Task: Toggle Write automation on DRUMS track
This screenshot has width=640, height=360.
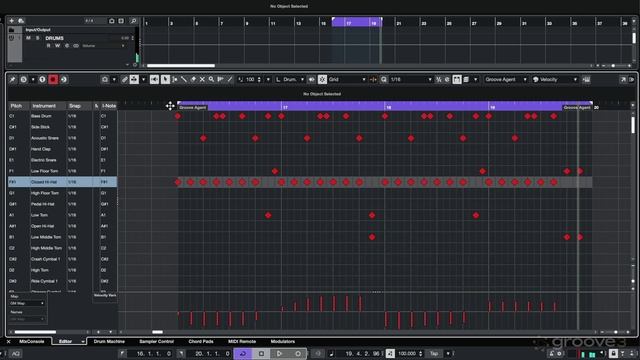Action: pos(58,46)
